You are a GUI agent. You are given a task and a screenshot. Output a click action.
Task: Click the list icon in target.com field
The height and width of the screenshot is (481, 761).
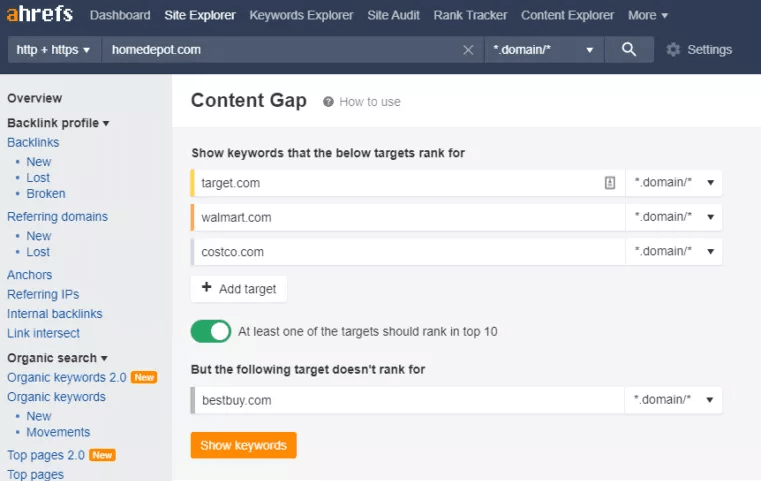coord(610,183)
